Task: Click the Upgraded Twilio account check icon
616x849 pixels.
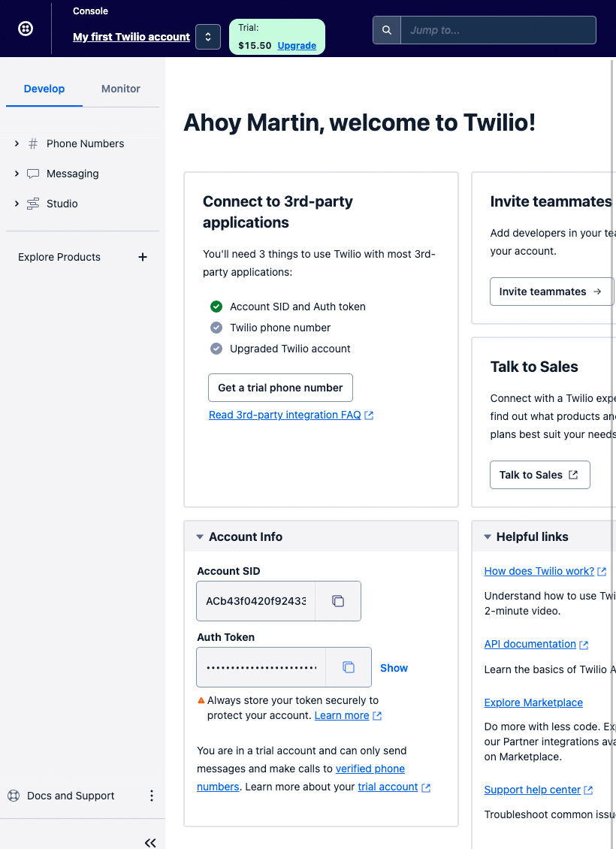Action: [216, 349]
